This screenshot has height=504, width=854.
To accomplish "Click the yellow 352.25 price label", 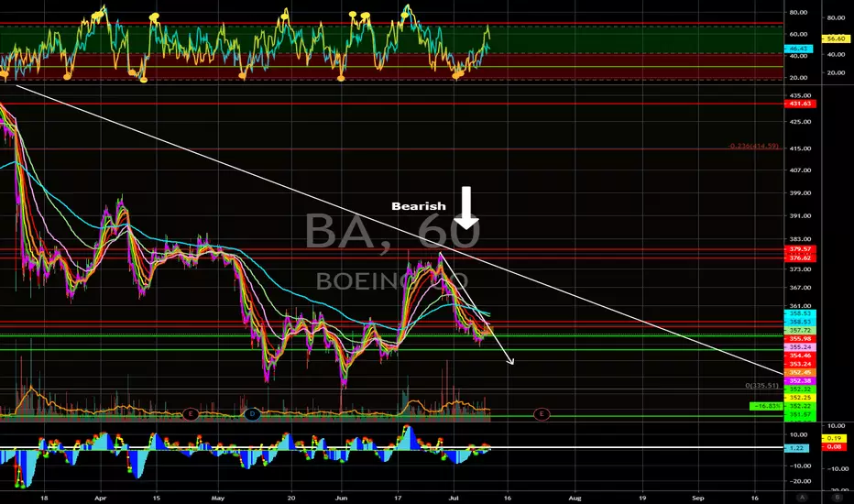I will pos(800,398).
